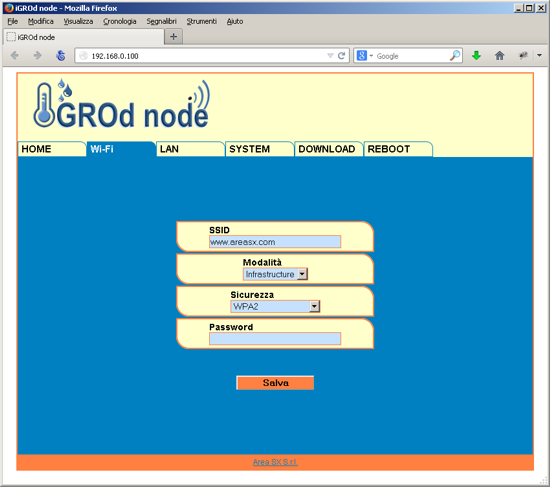Click the search magnifier icon
The image size is (550, 487).
[x=455, y=55]
